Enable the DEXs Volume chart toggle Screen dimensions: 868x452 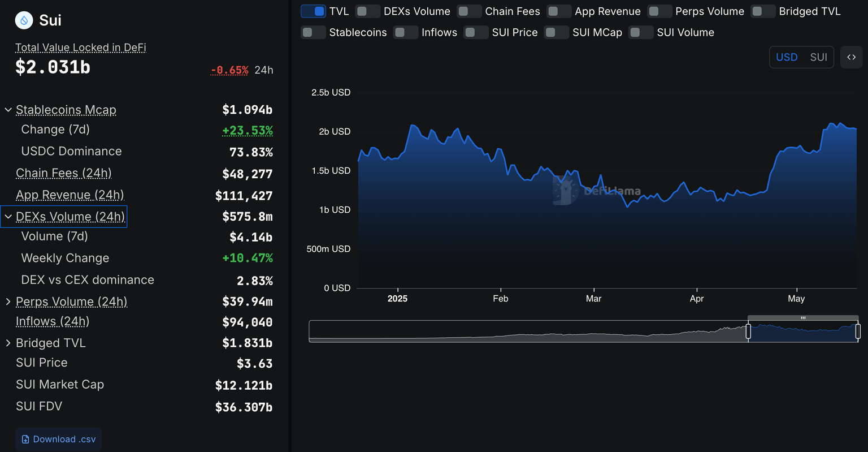pos(368,11)
